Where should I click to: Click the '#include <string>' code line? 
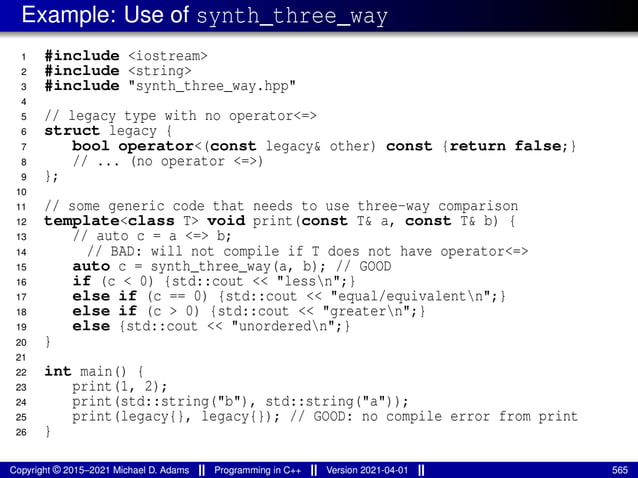[x=118, y=71]
